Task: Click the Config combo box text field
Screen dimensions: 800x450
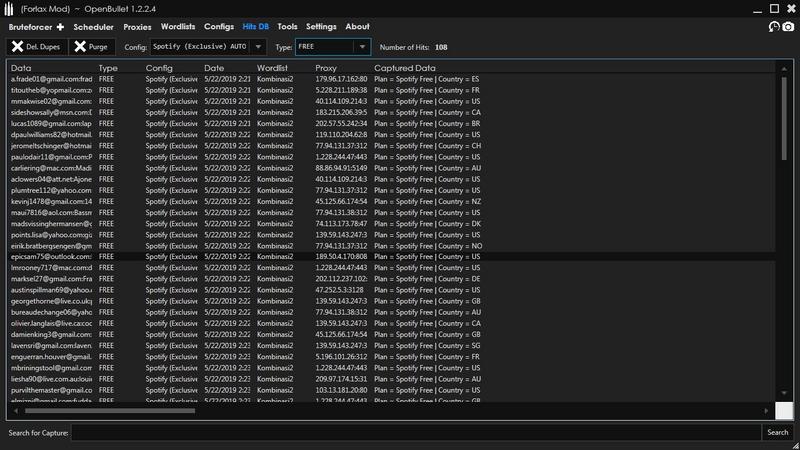Action: point(201,46)
